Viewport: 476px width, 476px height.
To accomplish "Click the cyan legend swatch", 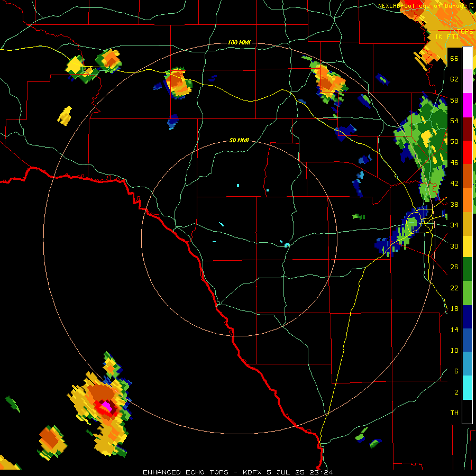I will [467, 388].
